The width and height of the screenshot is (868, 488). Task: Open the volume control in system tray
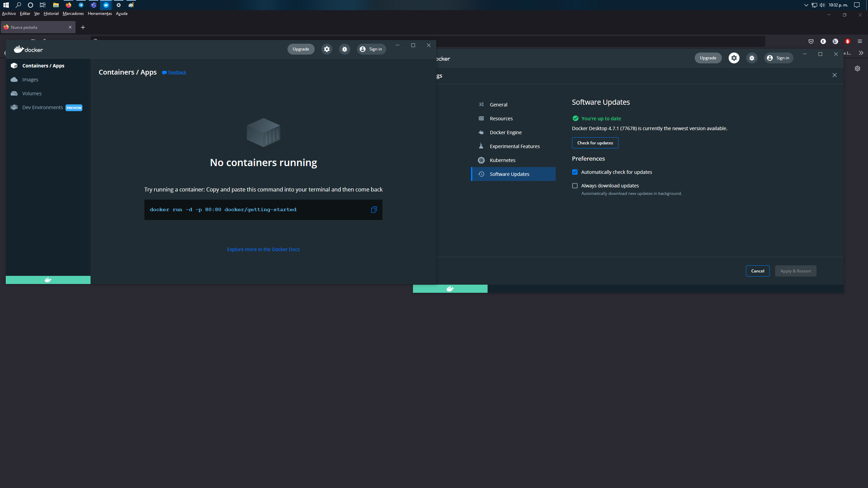[x=822, y=5]
